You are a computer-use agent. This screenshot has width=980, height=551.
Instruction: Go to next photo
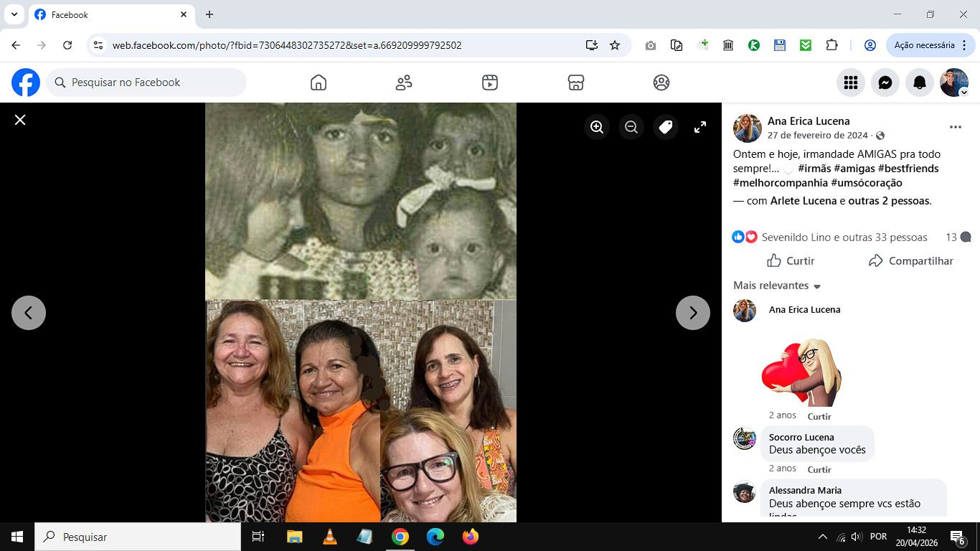693,313
